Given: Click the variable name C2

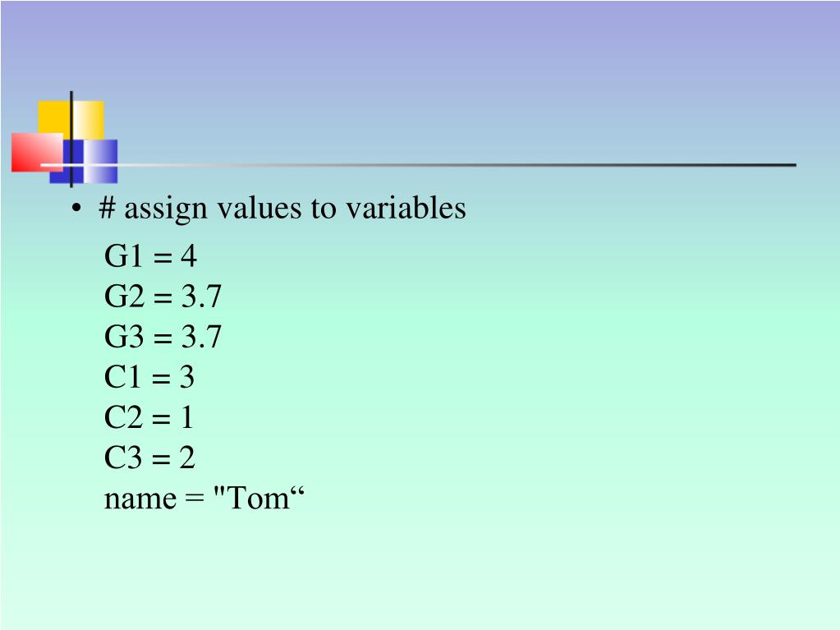Looking at the screenshot, I should tap(123, 417).
